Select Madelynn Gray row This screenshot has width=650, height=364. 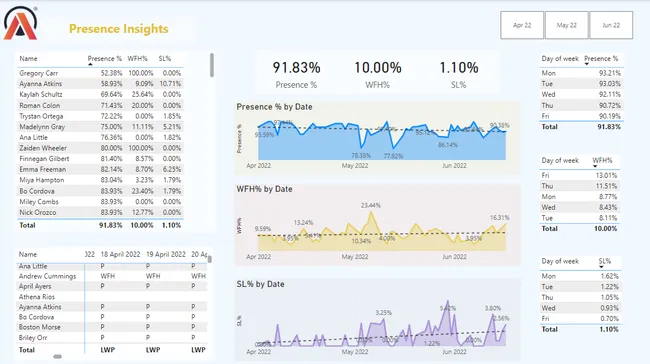coord(100,127)
